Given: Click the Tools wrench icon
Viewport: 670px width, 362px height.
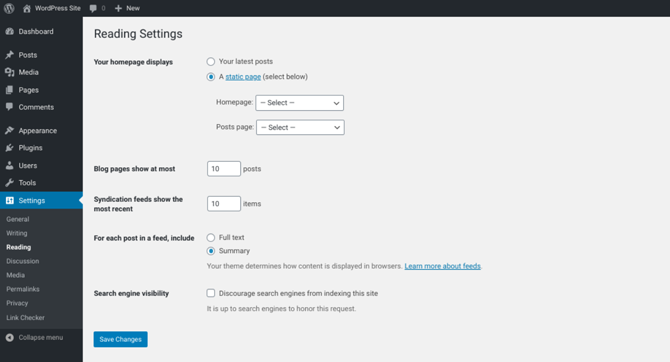Looking at the screenshot, I should 9,182.
